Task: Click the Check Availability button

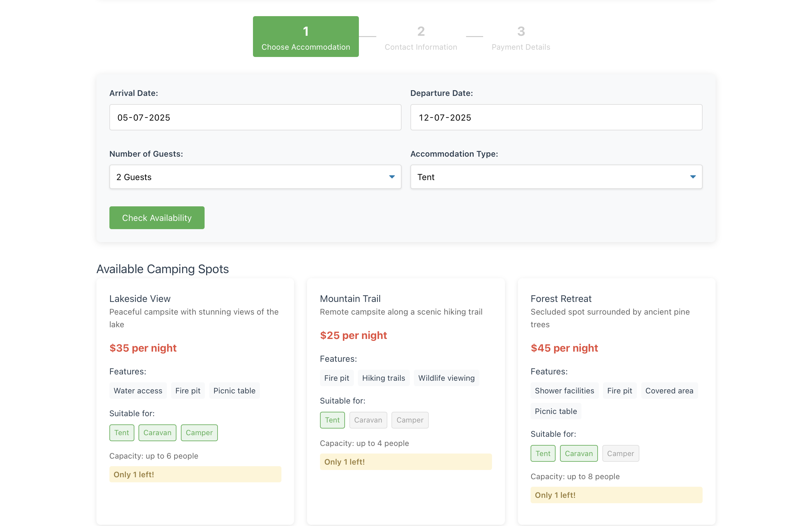Action: pos(157,218)
